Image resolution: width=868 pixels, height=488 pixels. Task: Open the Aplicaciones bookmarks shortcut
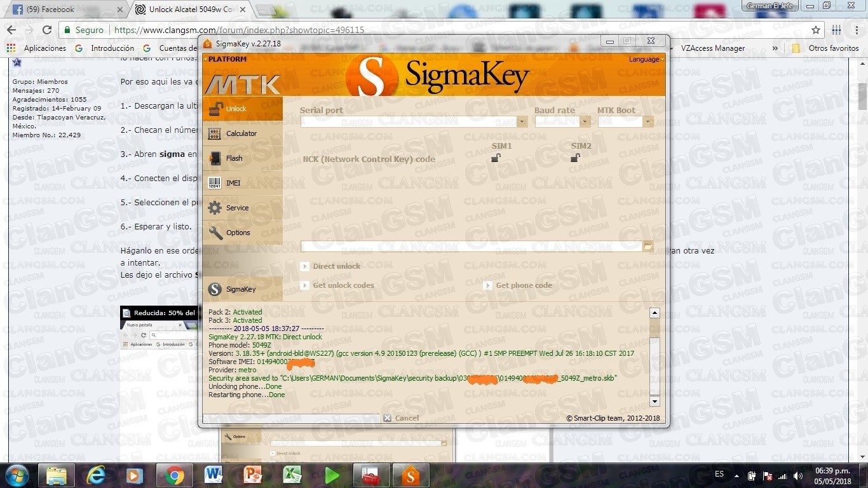37,48
